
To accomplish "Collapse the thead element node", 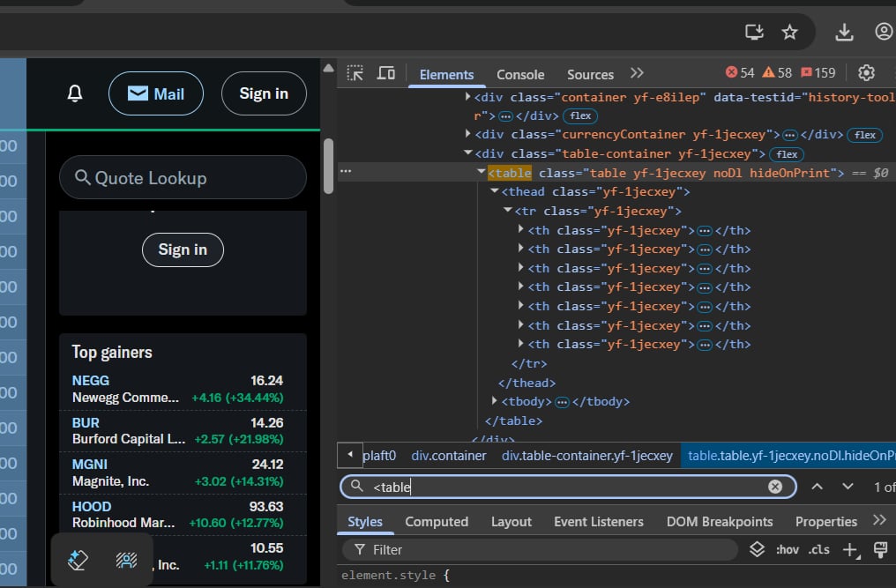I will (495, 191).
